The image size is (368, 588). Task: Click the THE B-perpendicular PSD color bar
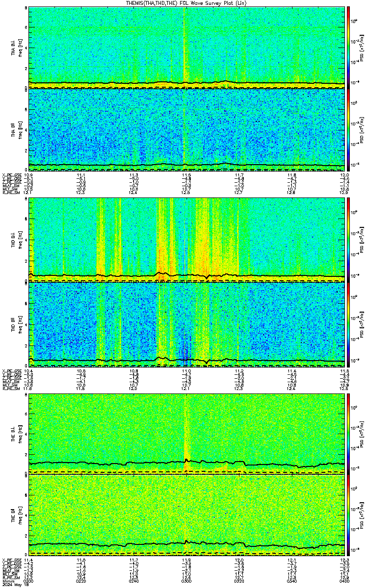click(x=349, y=433)
